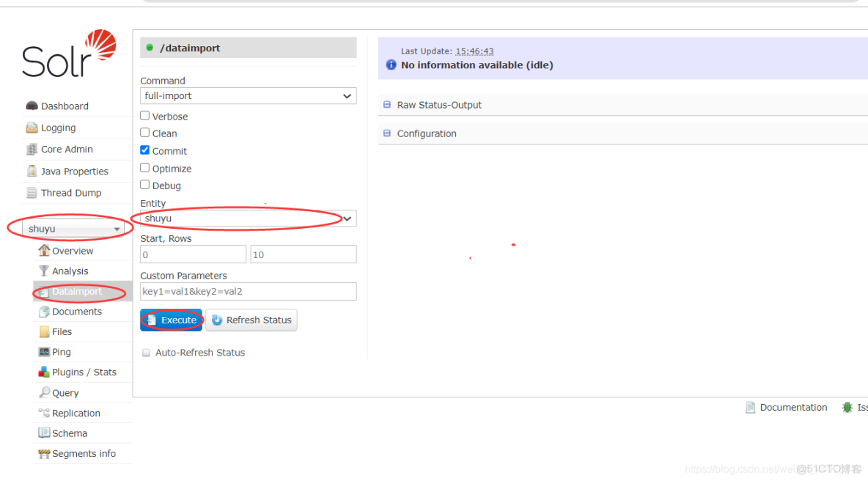Open the Command full-import dropdown
868x481 pixels.
tap(248, 96)
